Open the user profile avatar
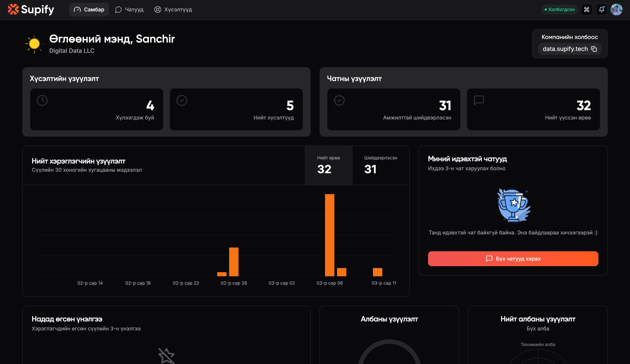Screen dimensions: 630x364 pos(617,10)
